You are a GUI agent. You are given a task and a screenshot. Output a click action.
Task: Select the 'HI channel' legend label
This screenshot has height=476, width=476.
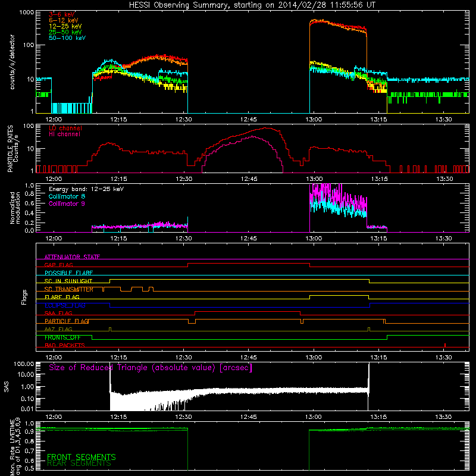click(64, 134)
